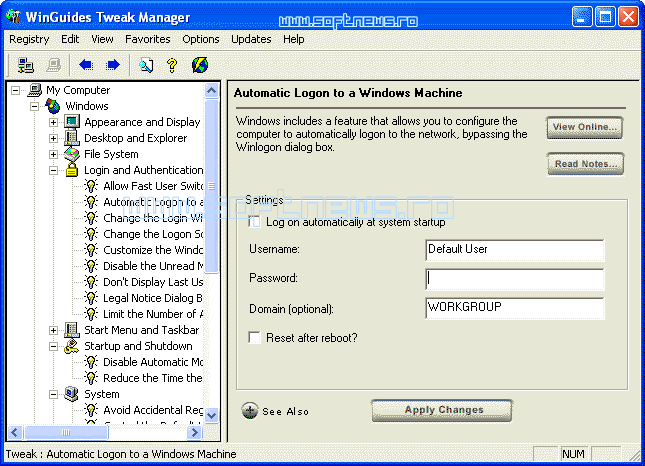Screen dimensions: 645x466
Task: Open the globe web update icon
Action: coord(200,65)
